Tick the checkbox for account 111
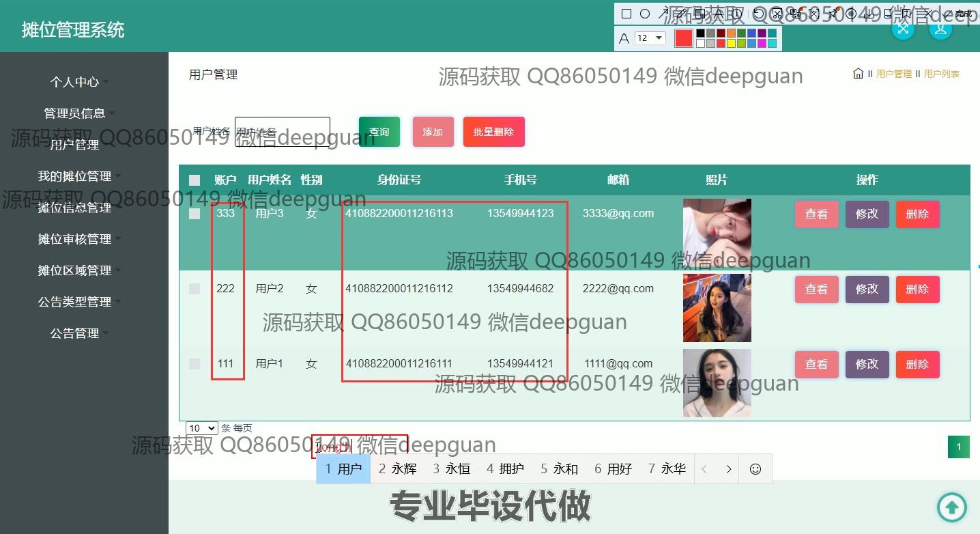Image resolution: width=980 pixels, height=534 pixels. (x=194, y=364)
